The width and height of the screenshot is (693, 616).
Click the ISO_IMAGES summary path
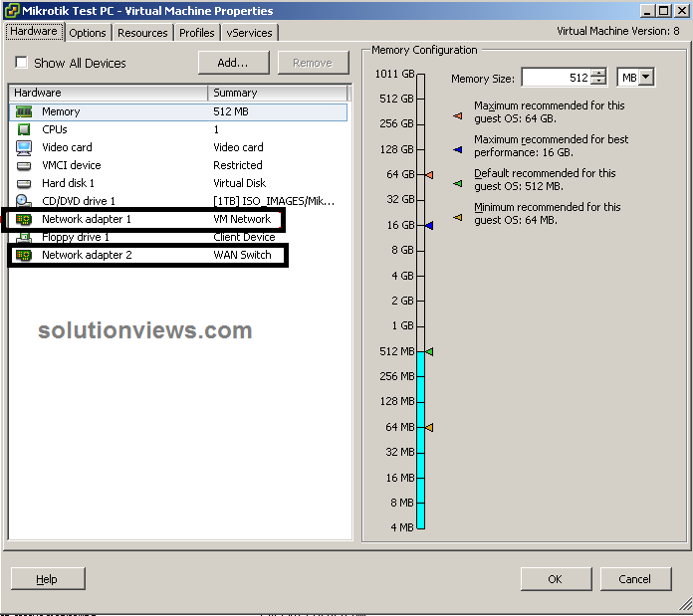(274, 201)
